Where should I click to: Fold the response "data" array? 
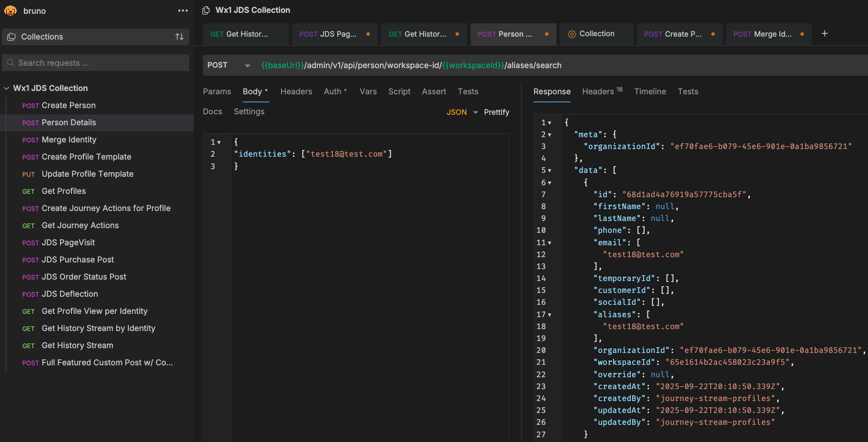(549, 171)
